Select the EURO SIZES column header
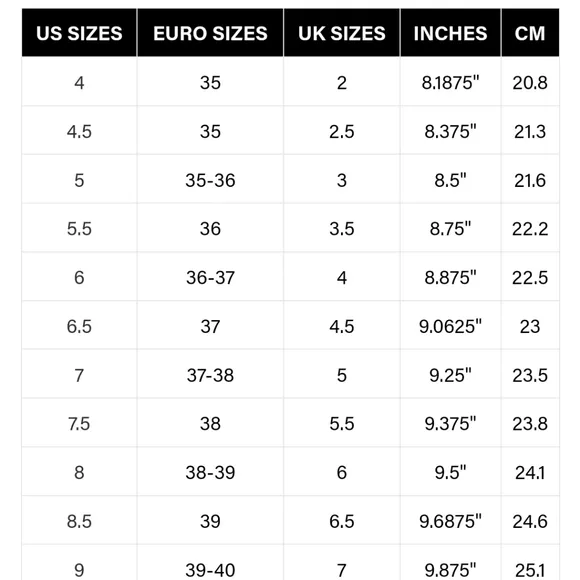 210,33
